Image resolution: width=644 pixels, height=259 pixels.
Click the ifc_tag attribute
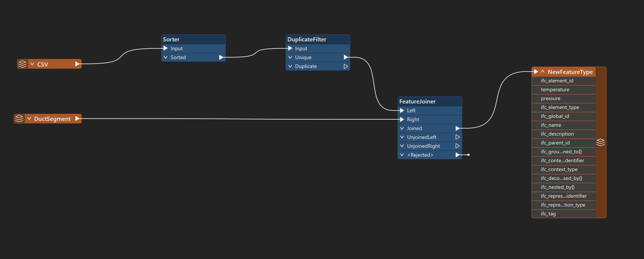click(x=564, y=214)
